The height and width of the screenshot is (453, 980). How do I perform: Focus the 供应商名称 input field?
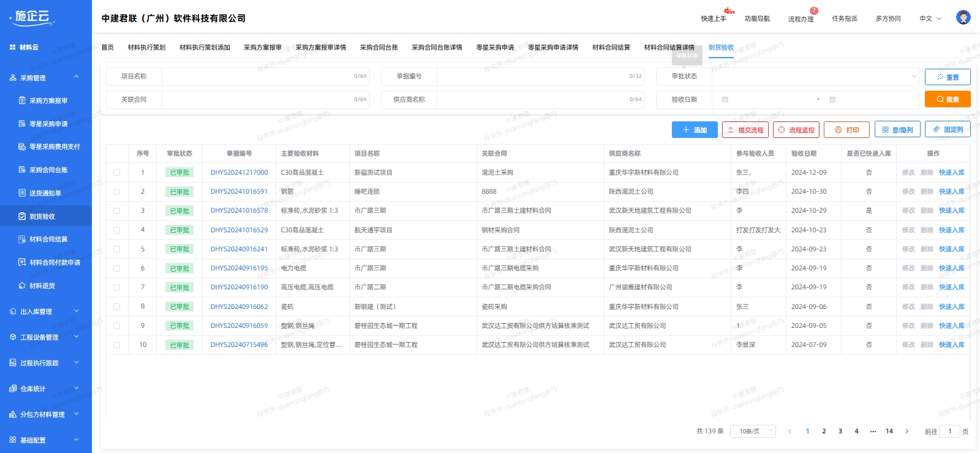[x=541, y=99]
